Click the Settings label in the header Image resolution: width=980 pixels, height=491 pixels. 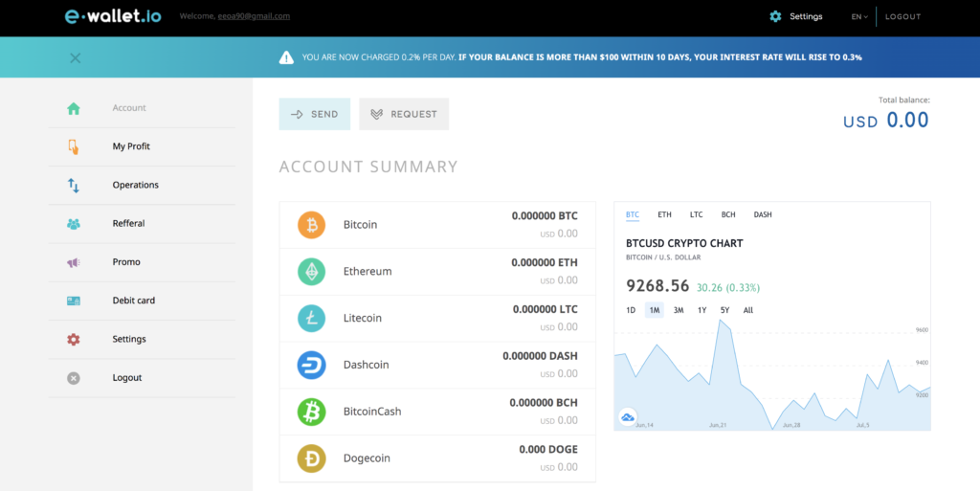click(x=806, y=17)
